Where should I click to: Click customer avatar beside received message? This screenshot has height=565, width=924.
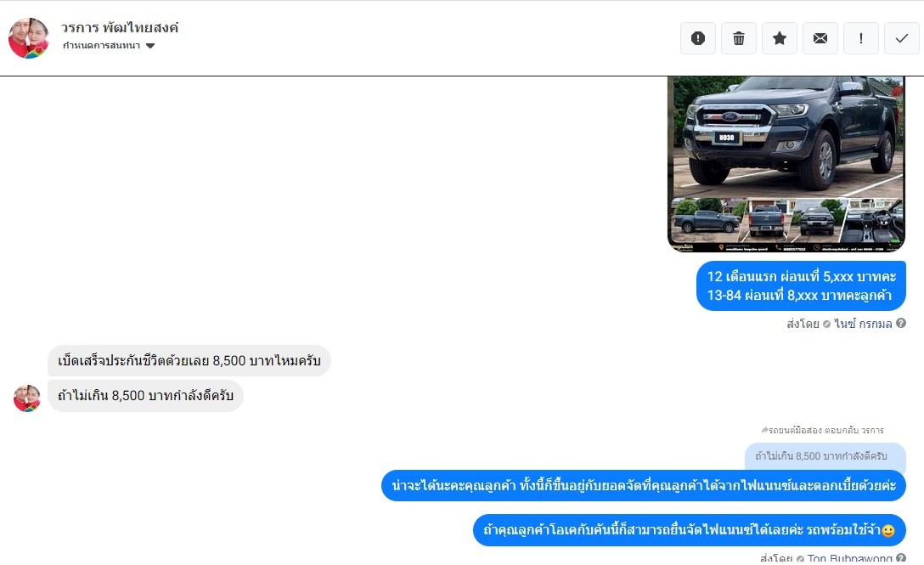(x=27, y=398)
